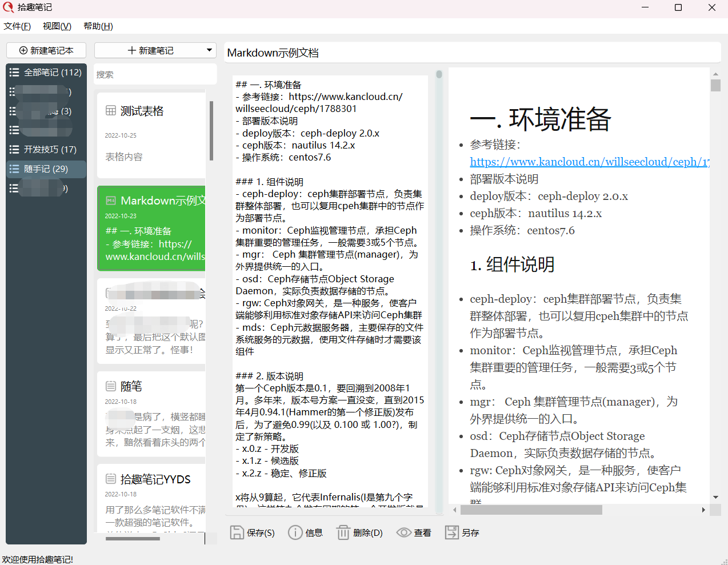Click the 信息 info circle icon
This screenshot has width=728, height=565.
click(x=295, y=532)
